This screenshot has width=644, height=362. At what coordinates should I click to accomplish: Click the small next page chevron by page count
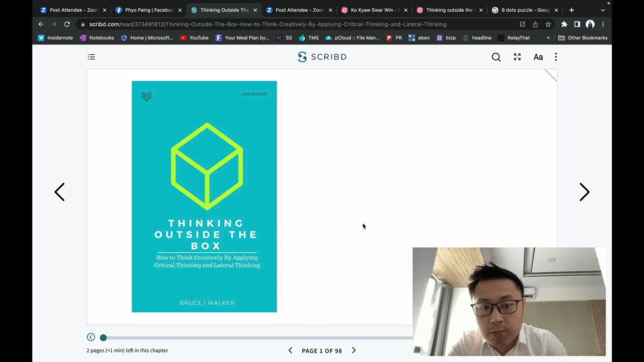click(x=353, y=351)
